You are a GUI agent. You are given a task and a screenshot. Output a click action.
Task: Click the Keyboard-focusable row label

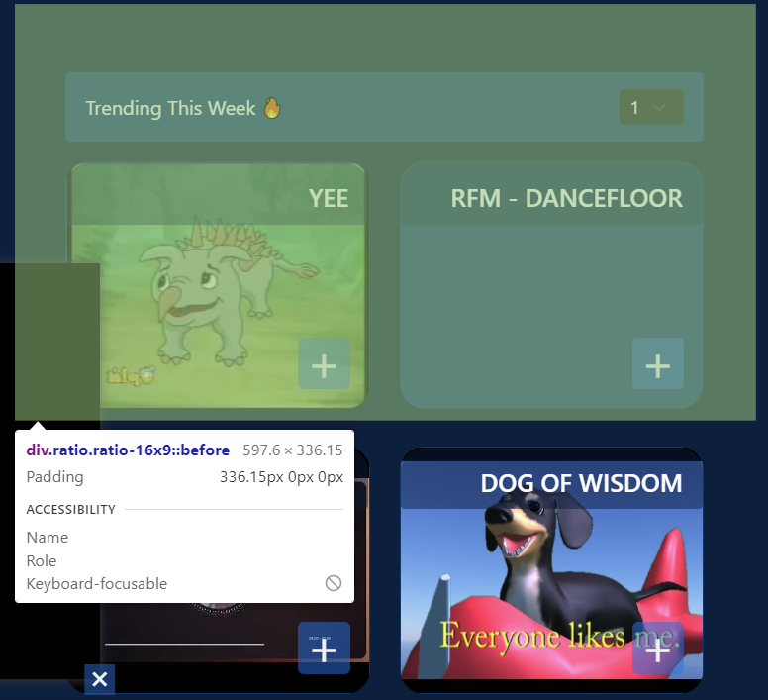[97, 583]
